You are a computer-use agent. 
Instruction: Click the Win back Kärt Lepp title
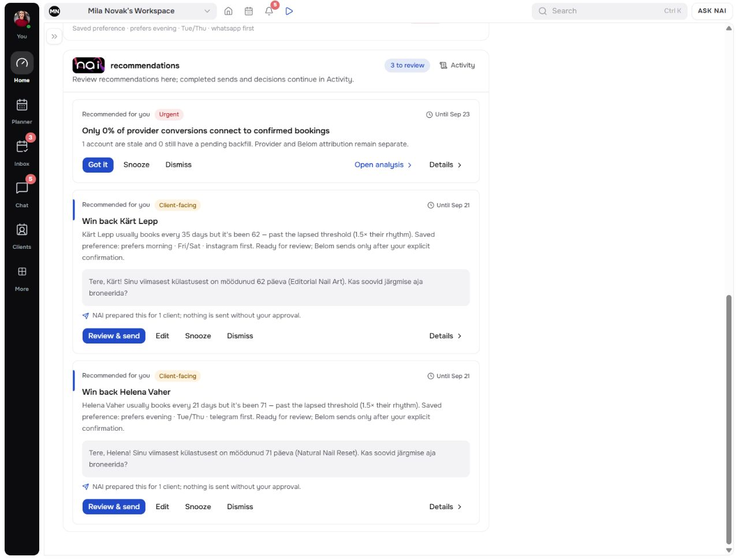(x=120, y=221)
